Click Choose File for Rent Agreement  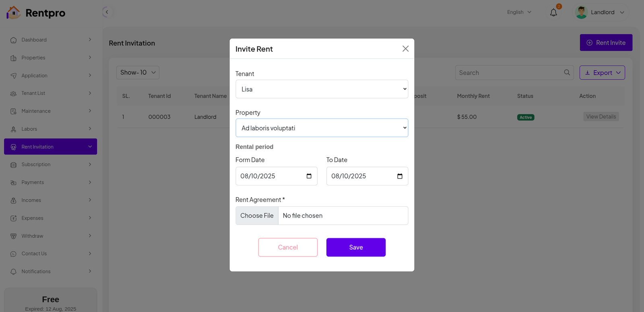pyautogui.click(x=257, y=216)
